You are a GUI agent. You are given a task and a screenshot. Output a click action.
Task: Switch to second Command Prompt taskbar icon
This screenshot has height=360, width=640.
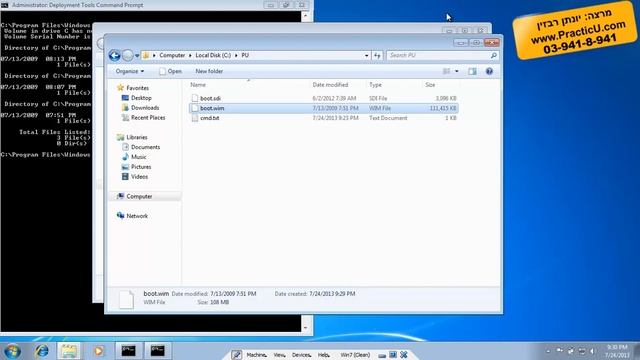[158, 351]
